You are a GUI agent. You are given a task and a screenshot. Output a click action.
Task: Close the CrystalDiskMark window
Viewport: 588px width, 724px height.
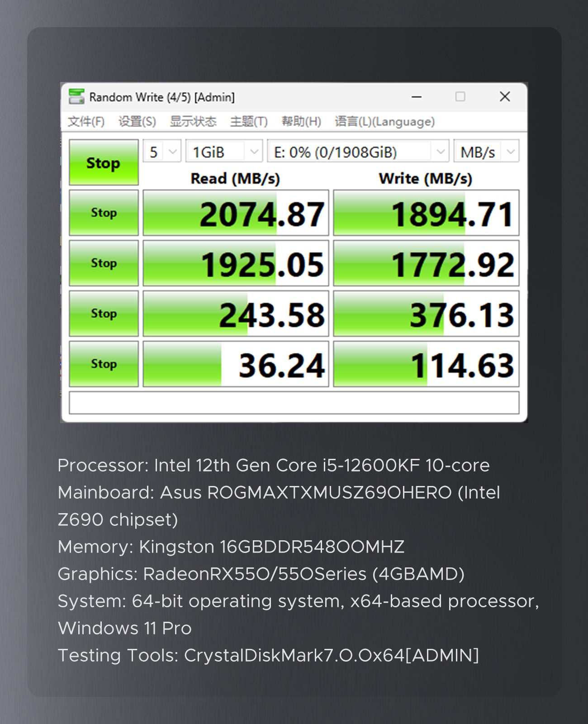(x=505, y=97)
